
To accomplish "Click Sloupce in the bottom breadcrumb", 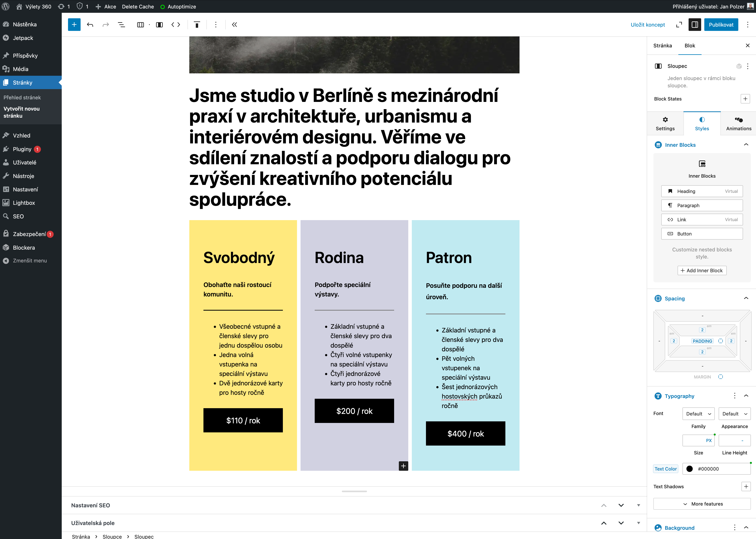I will click(x=112, y=536).
